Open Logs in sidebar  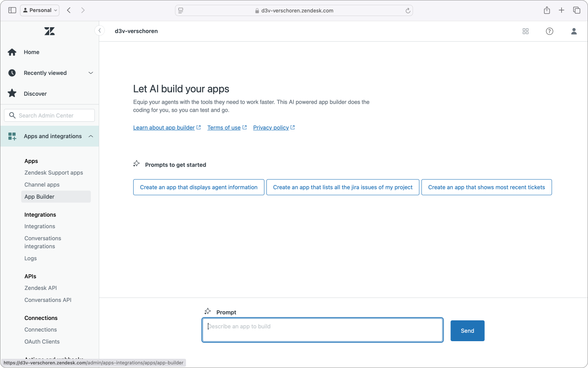[30, 258]
